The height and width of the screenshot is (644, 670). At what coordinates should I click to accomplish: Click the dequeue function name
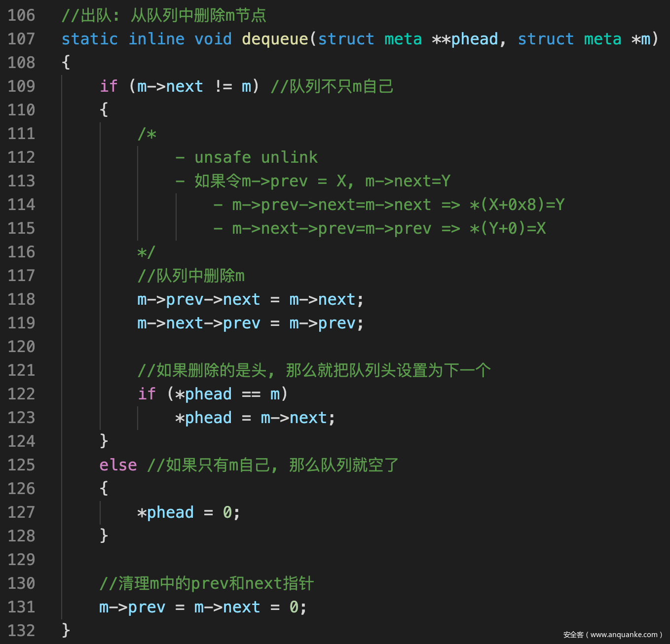pos(274,39)
